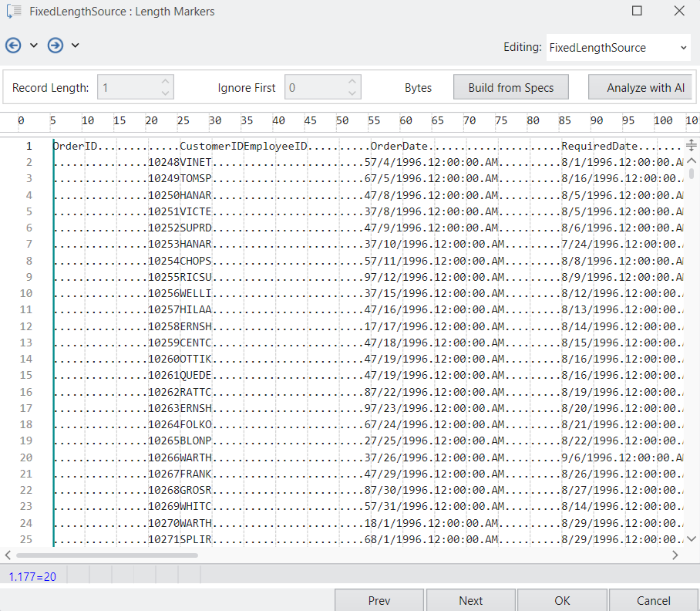Click the FixedLengthSource window title icon
This screenshot has width=700, height=611.
[x=13, y=12]
